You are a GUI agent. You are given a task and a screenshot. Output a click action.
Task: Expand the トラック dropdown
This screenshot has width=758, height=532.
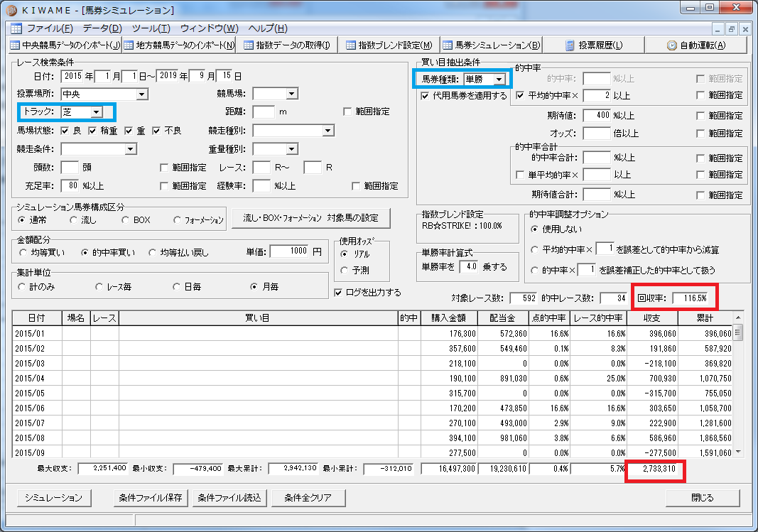(96, 112)
